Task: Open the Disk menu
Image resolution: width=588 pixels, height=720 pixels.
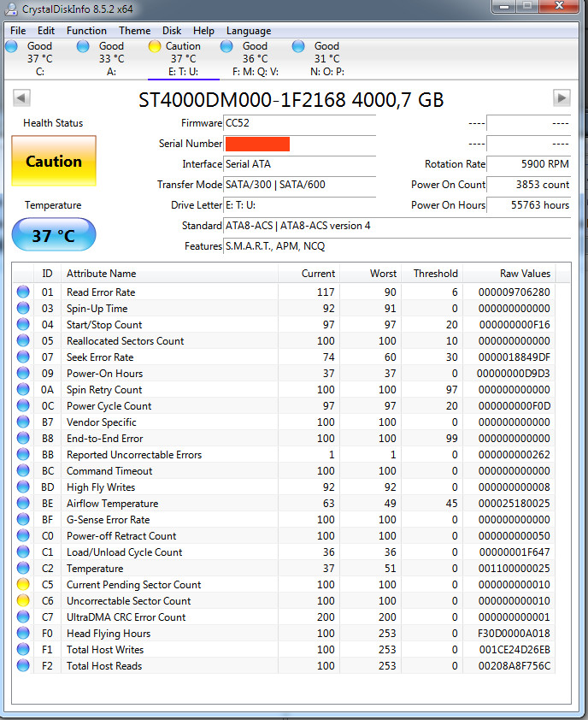Action: pos(172,31)
